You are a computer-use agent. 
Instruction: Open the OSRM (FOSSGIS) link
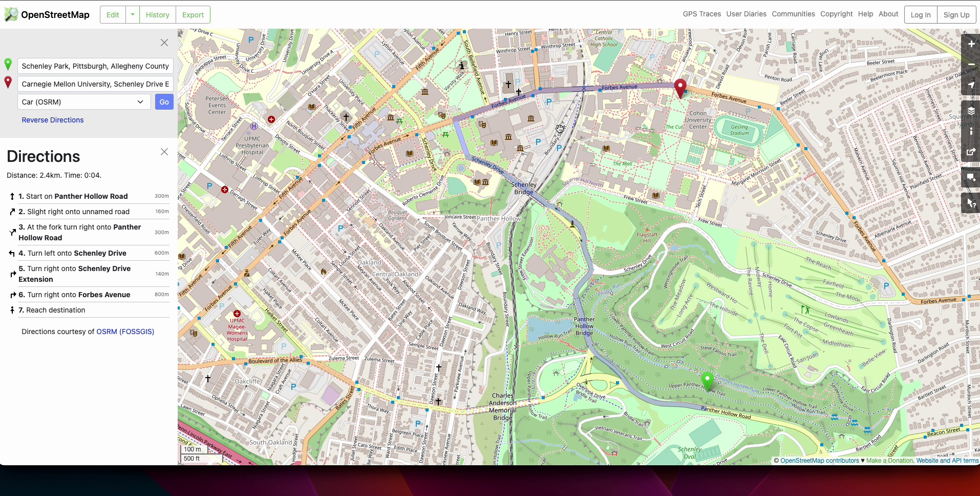tap(125, 332)
